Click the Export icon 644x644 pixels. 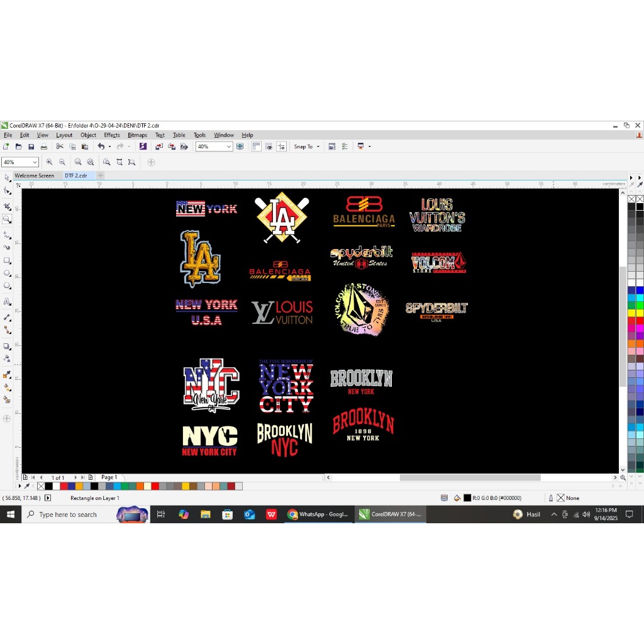click(172, 146)
